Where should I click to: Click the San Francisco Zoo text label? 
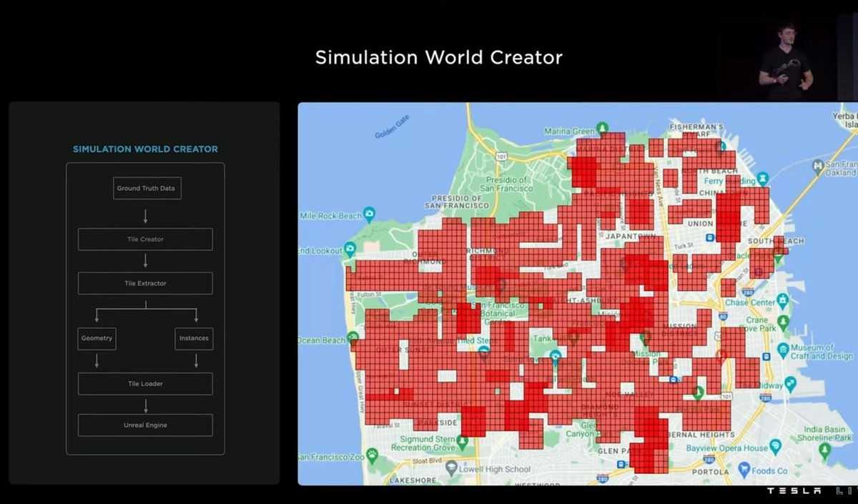click(332, 456)
